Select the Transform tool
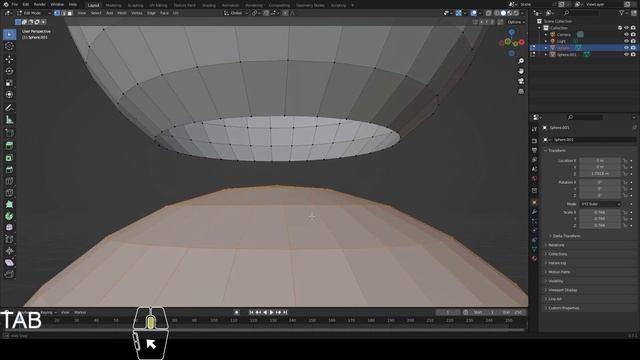640x360 pixels. [x=9, y=95]
